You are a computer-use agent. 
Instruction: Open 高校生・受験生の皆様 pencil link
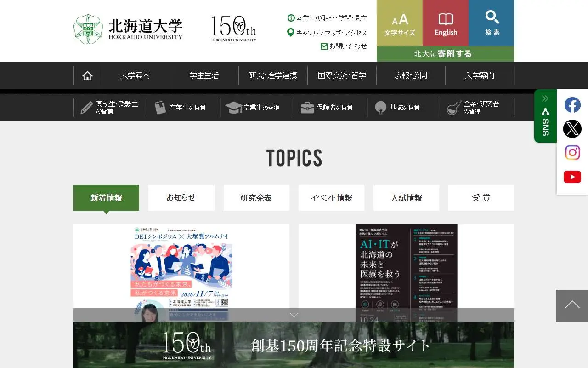click(x=110, y=108)
